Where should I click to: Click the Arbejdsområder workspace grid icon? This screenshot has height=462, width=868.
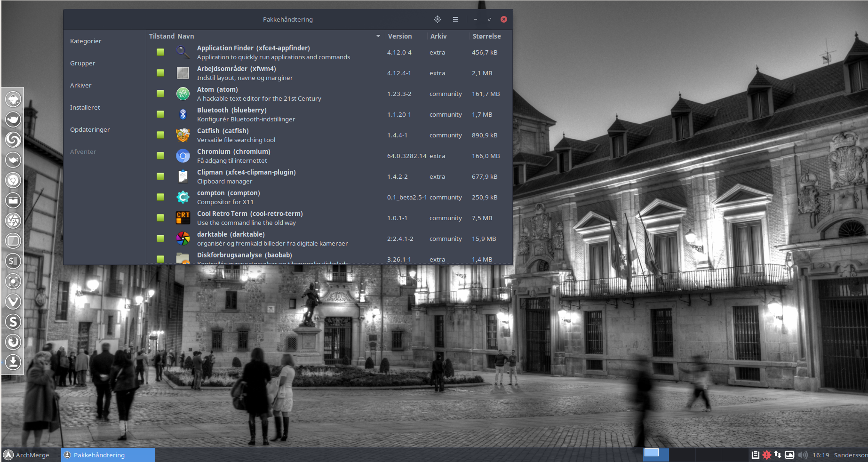coord(183,72)
